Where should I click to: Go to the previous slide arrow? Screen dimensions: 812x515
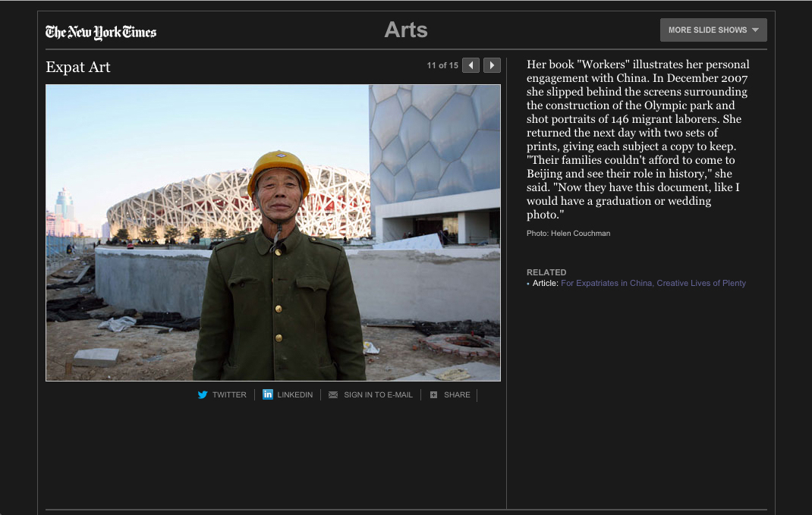click(x=471, y=65)
